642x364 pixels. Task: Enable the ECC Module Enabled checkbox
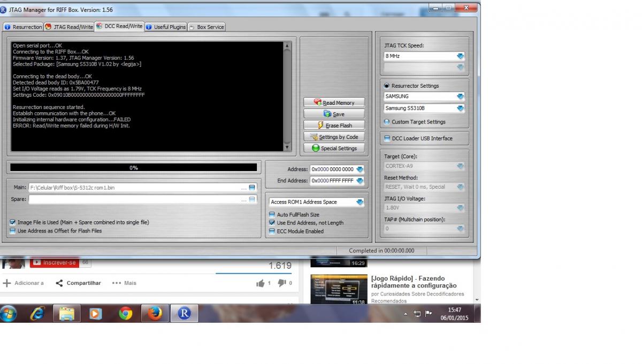[272, 231]
